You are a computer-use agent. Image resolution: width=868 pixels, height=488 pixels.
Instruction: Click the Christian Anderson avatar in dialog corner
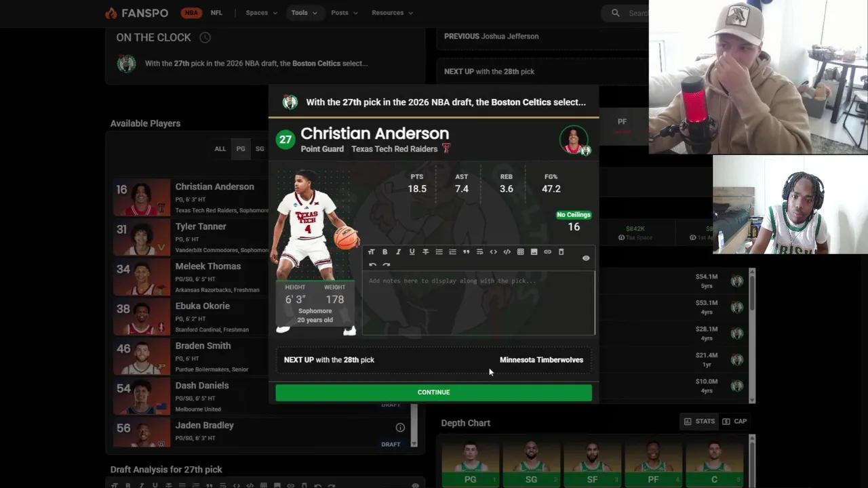(574, 140)
